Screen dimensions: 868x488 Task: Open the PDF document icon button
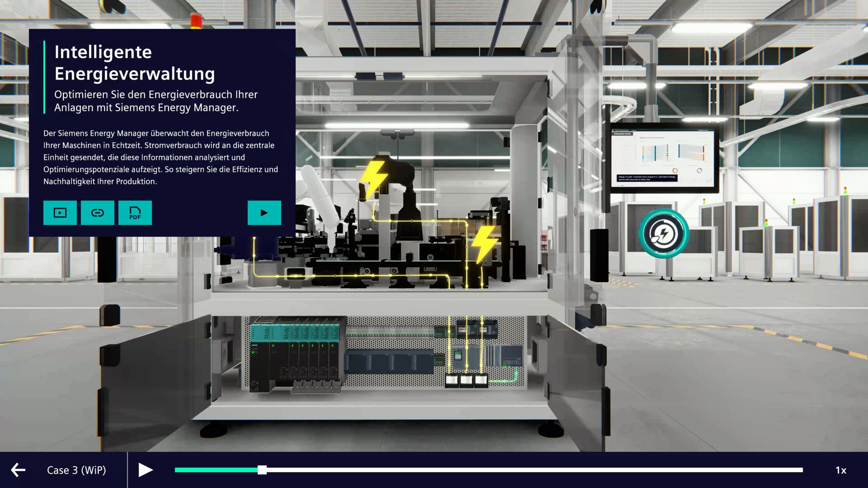[135, 213]
